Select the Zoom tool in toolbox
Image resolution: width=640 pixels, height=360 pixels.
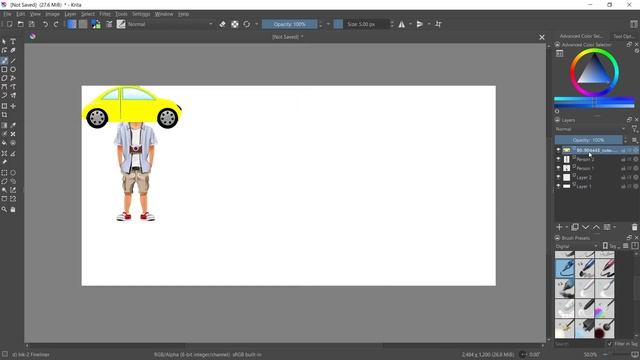[4, 209]
